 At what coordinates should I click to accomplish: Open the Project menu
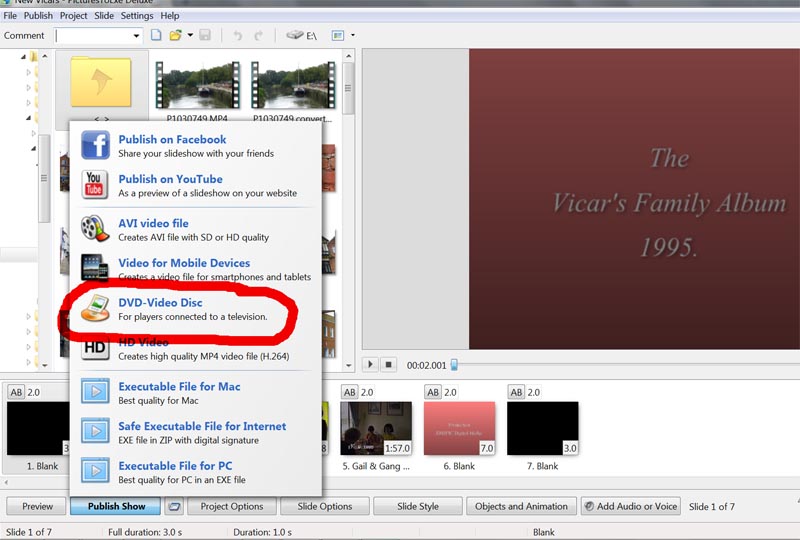tap(73, 16)
